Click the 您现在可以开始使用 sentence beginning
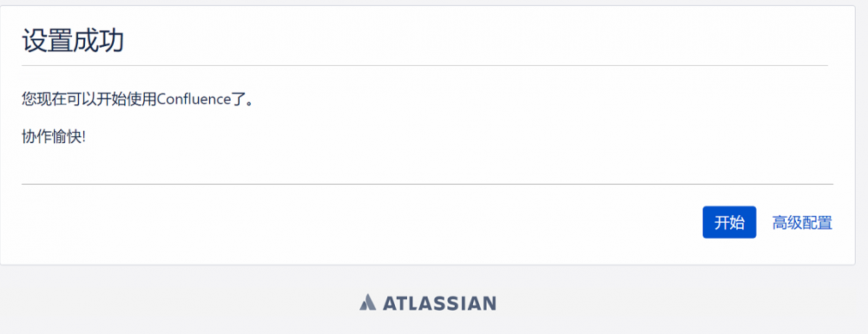Viewport: 868px width, 334px height. click(x=89, y=100)
